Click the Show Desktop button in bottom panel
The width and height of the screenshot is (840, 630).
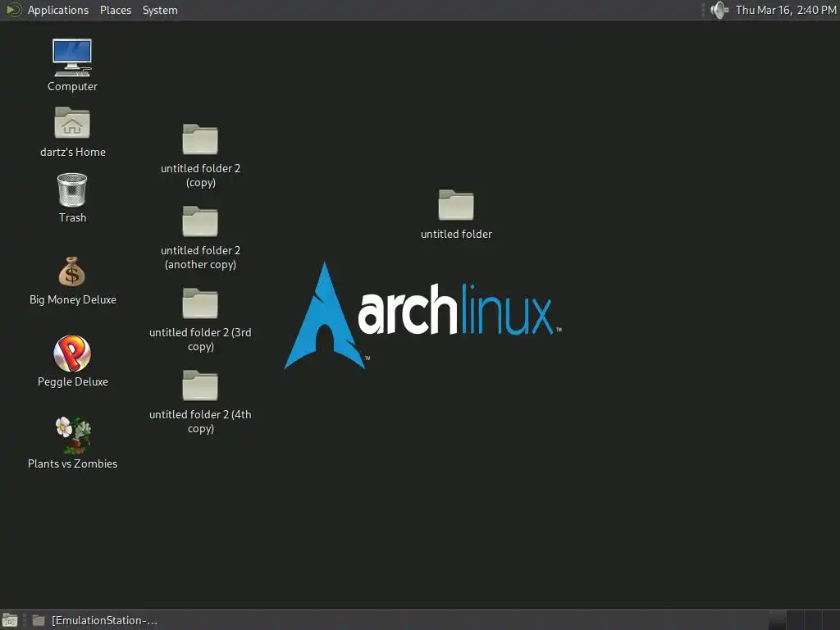(x=10, y=620)
